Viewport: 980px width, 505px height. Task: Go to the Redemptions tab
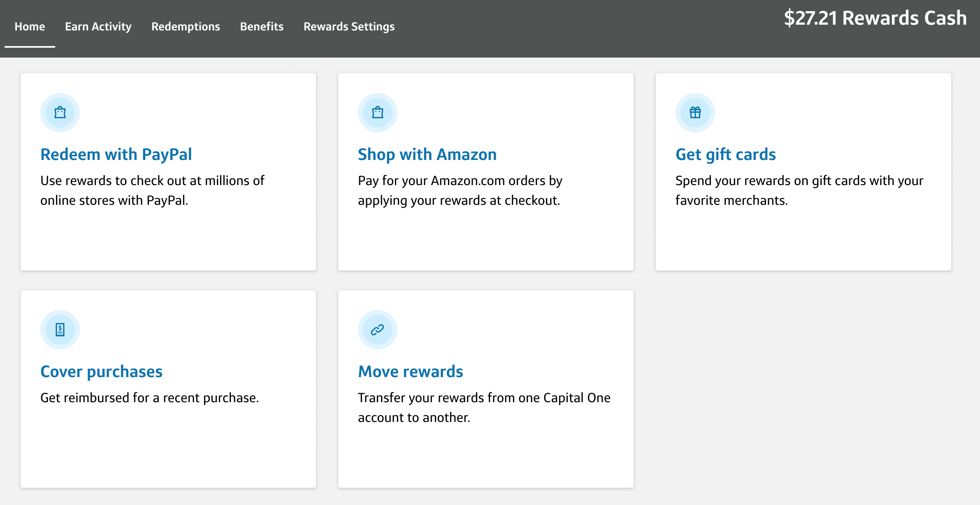pyautogui.click(x=186, y=26)
